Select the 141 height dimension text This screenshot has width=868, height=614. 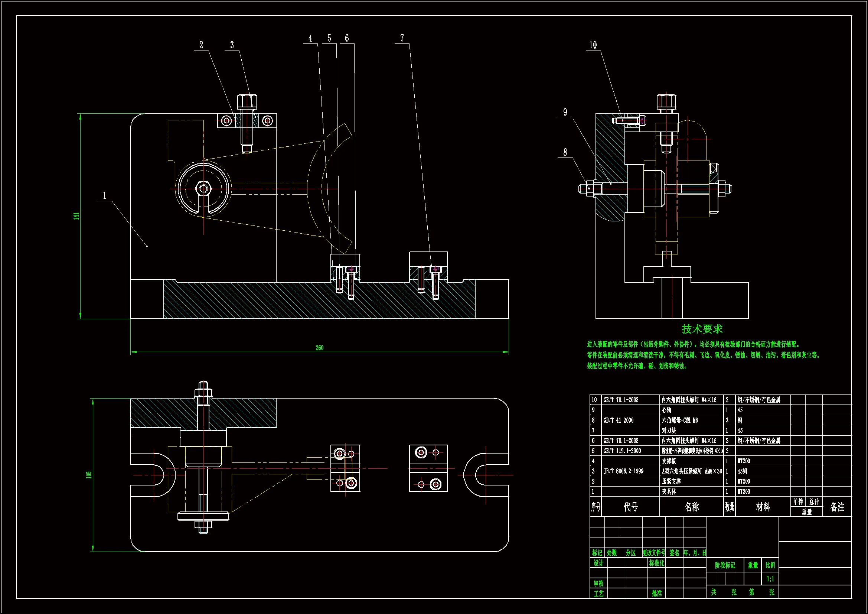pyautogui.click(x=76, y=216)
